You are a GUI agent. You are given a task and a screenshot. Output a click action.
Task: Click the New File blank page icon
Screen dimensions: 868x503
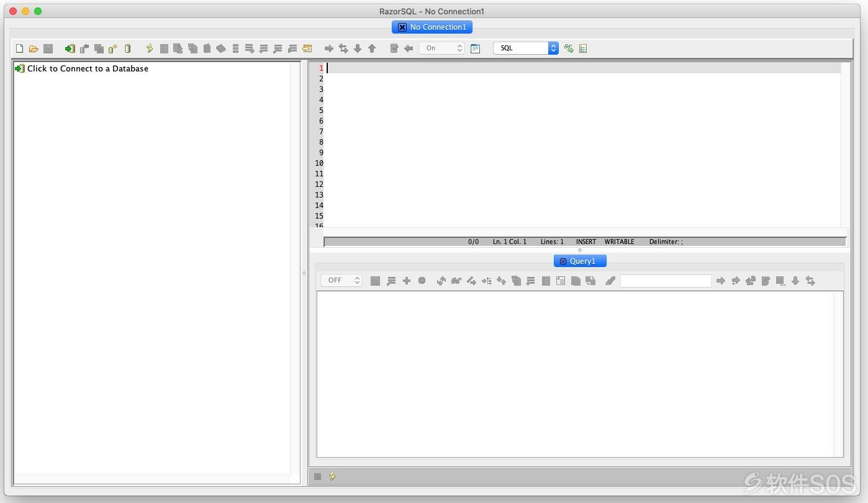pos(19,48)
